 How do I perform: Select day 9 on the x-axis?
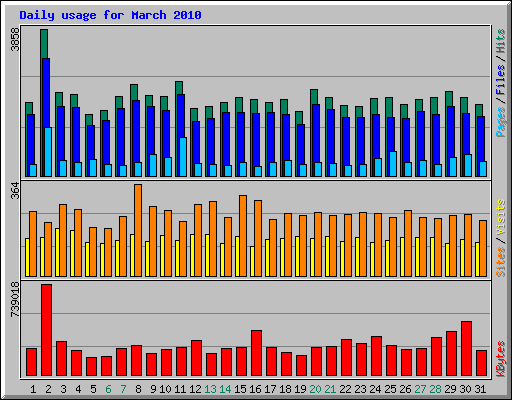(x=153, y=389)
